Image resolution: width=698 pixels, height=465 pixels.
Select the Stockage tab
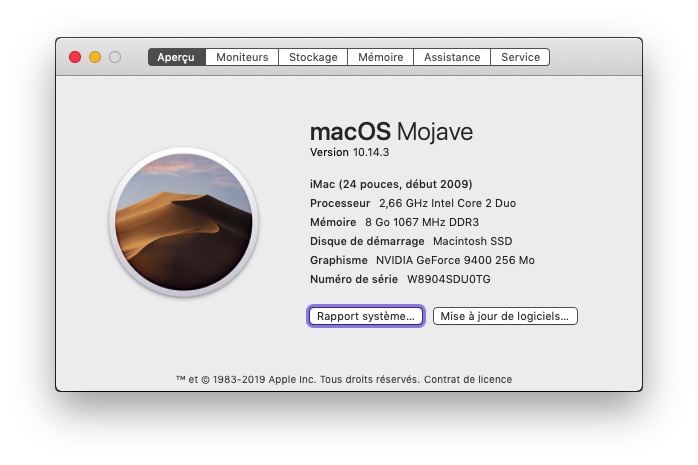coord(313,57)
